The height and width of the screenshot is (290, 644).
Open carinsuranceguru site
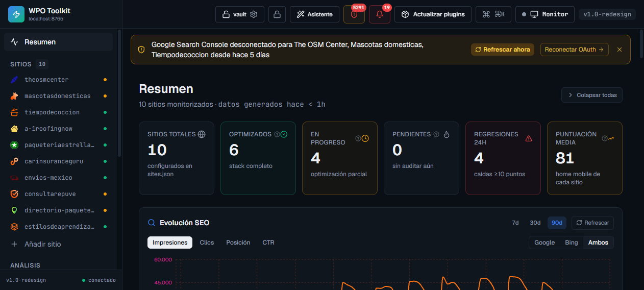click(58, 161)
